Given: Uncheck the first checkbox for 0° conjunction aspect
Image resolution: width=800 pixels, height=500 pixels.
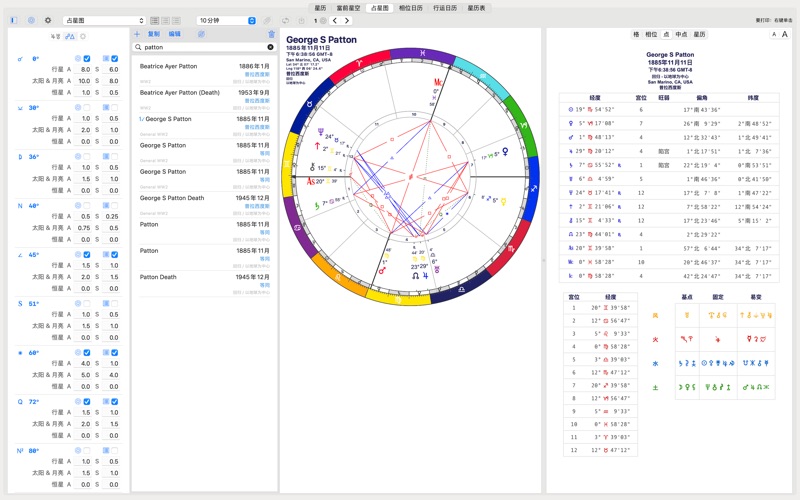Looking at the screenshot, I should click(88, 58).
